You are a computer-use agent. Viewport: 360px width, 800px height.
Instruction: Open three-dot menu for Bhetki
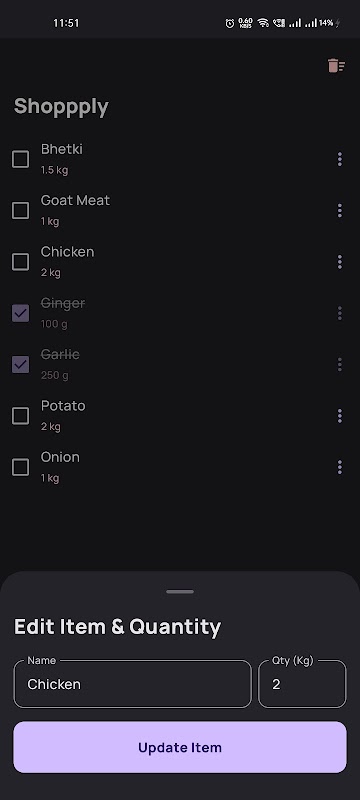340,159
